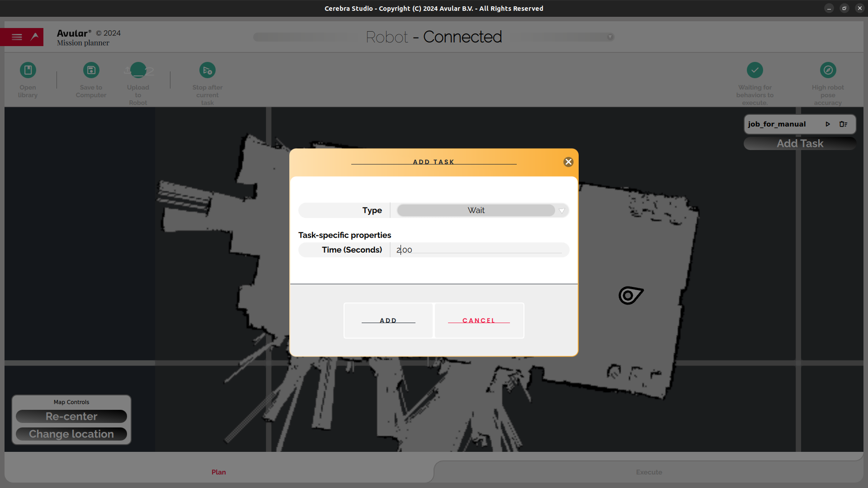Switch to the Execute tab
Screen dimensions: 868x488
tap(649, 472)
